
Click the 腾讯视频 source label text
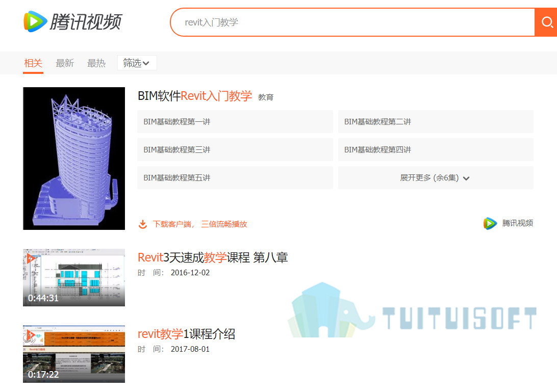pos(518,223)
